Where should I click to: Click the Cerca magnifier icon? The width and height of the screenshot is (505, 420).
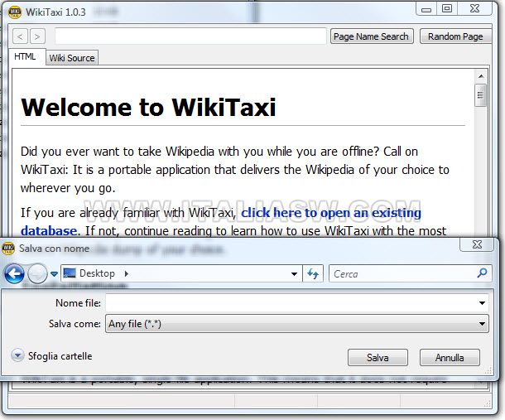tap(482, 273)
